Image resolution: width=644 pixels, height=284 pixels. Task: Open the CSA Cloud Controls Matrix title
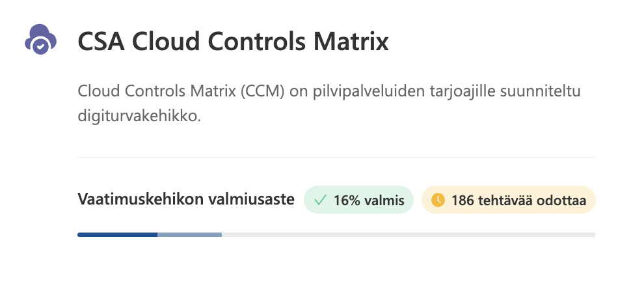(233, 42)
